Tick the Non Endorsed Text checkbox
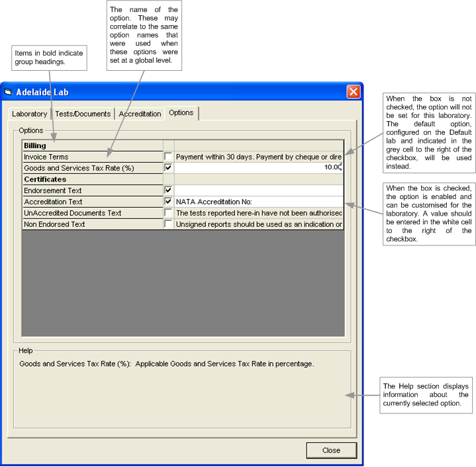 point(168,224)
